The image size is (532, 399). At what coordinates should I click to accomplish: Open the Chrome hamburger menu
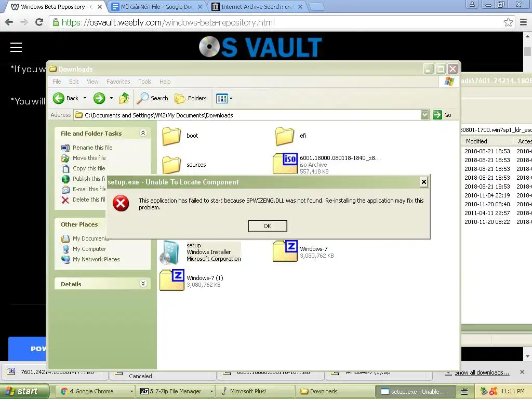[x=524, y=22]
